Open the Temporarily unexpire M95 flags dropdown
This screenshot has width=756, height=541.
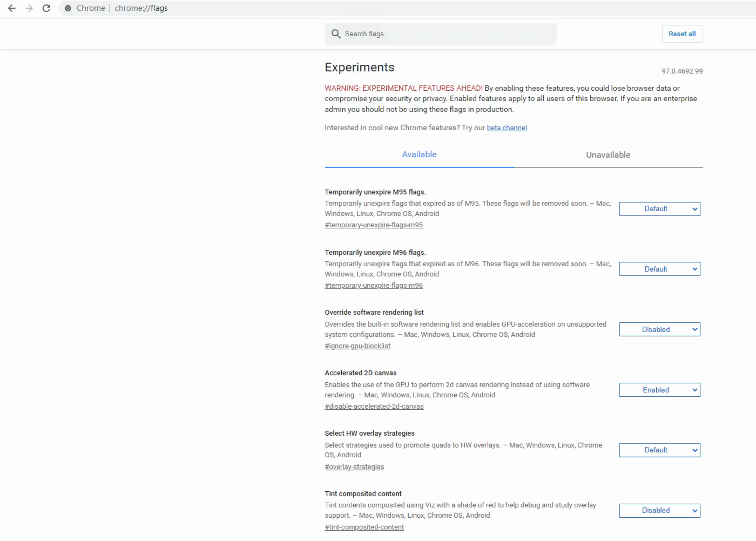659,209
